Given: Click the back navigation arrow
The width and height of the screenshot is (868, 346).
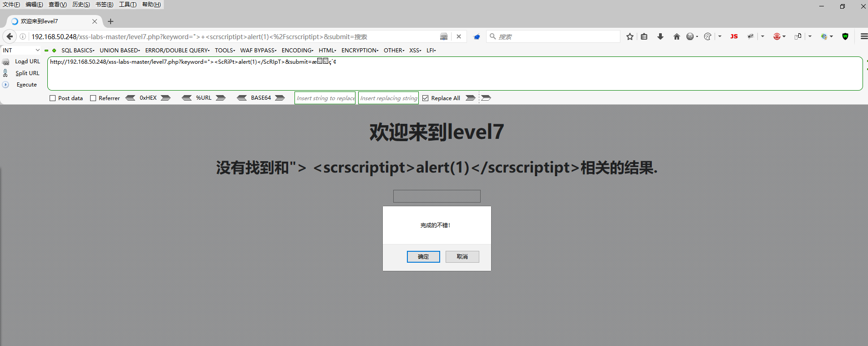Looking at the screenshot, I should [10, 36].
